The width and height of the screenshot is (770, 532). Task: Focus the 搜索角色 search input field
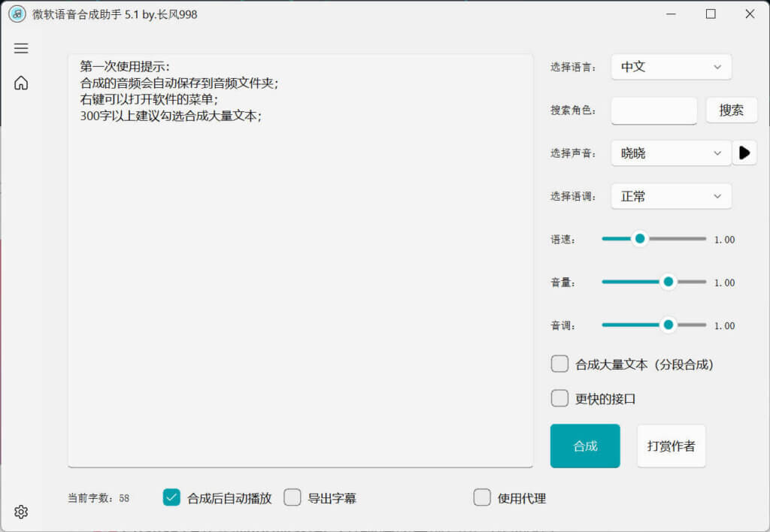coord(653,110)
